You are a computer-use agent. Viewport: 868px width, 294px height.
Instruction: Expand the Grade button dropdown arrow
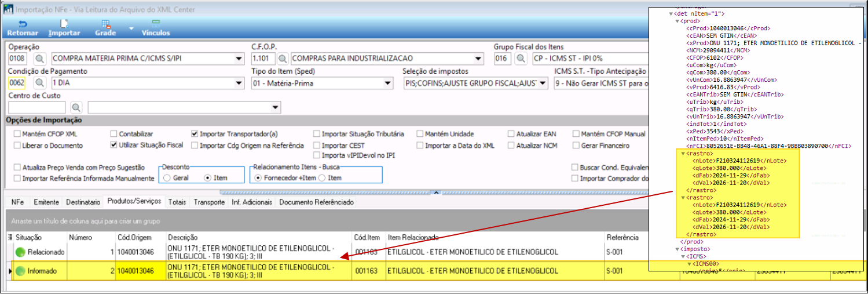(131, 28)
